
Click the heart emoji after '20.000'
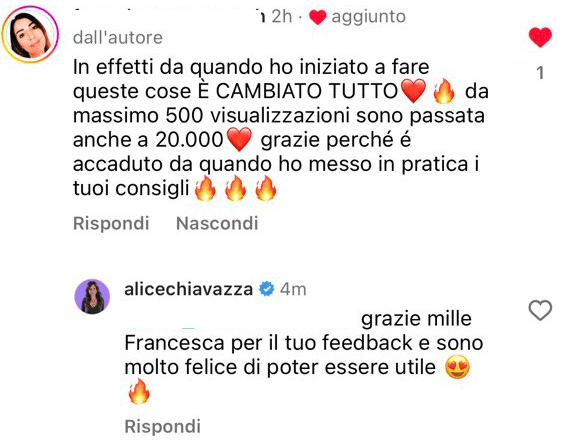pos(239,139)
